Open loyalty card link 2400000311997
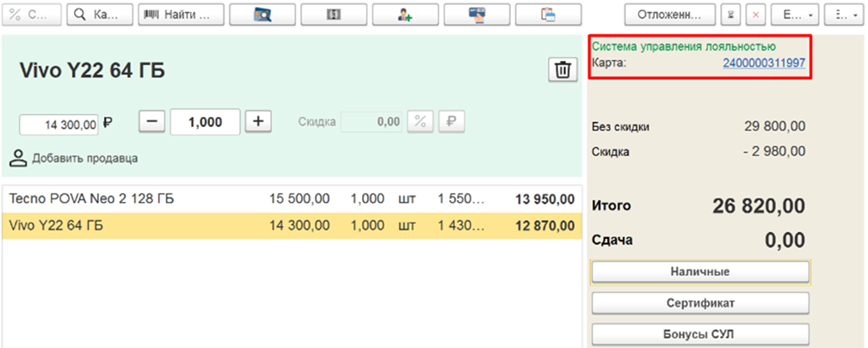Viewport: 868px width, 348px height. (x=764, y=63)
